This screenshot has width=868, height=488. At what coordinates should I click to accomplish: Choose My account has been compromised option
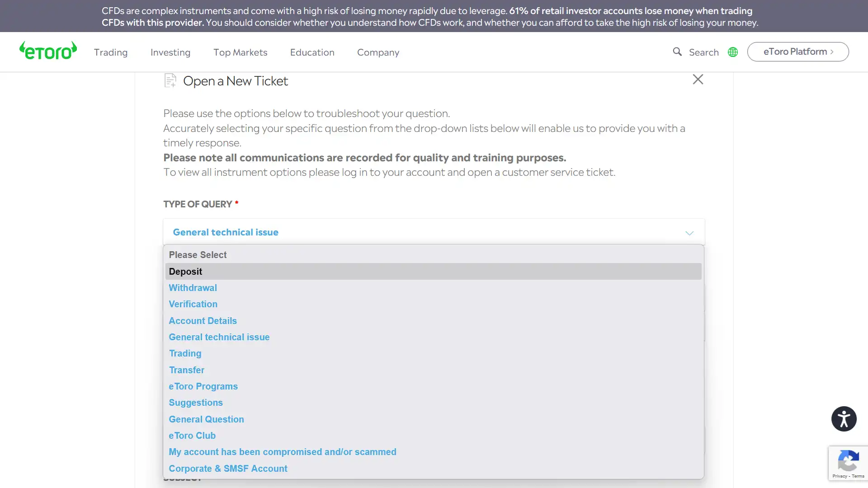pyautogui.click(x=434, y=452)
